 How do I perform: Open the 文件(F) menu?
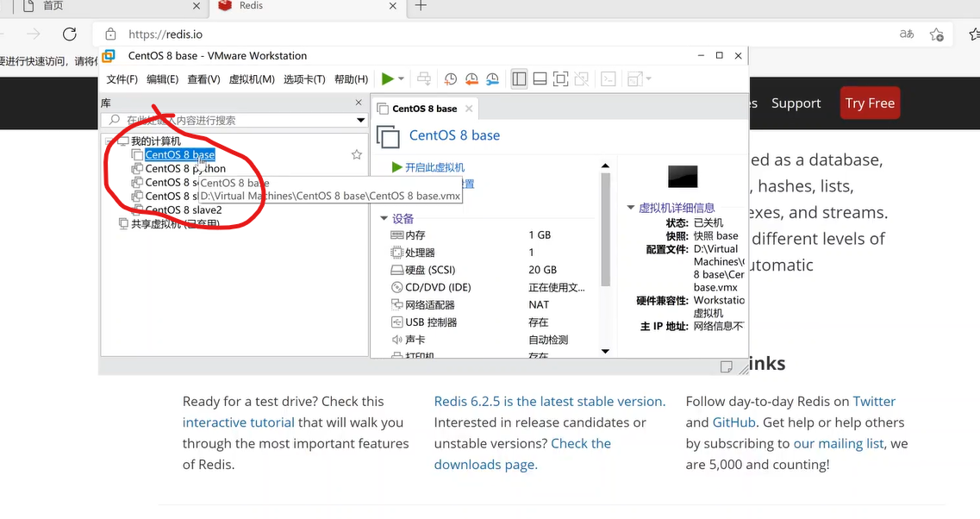(122, 79)
